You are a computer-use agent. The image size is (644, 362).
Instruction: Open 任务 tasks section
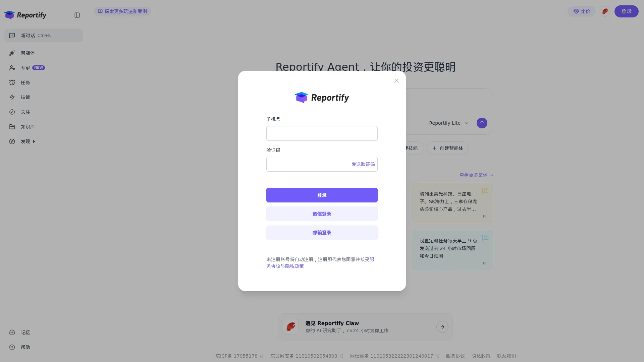pyautogui.click(x=43, y=82)
